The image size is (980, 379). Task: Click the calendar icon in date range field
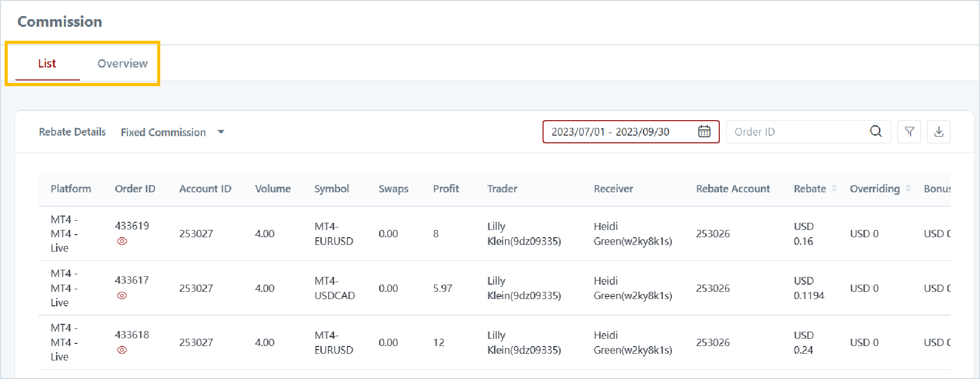pos(704,131)
